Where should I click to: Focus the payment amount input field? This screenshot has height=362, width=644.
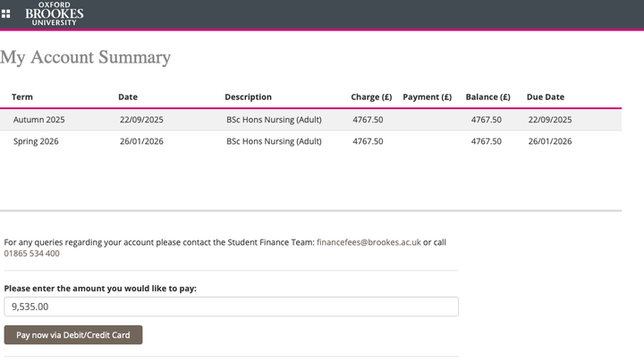pos(231,307)
